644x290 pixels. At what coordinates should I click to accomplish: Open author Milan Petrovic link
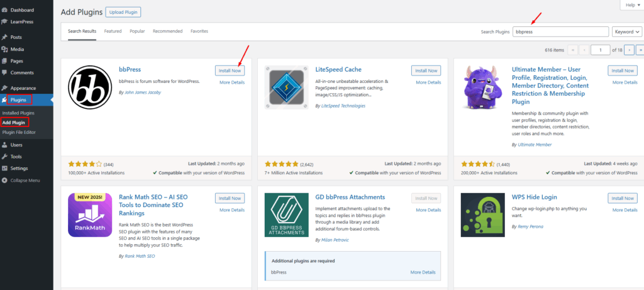(x=335, y=240)
